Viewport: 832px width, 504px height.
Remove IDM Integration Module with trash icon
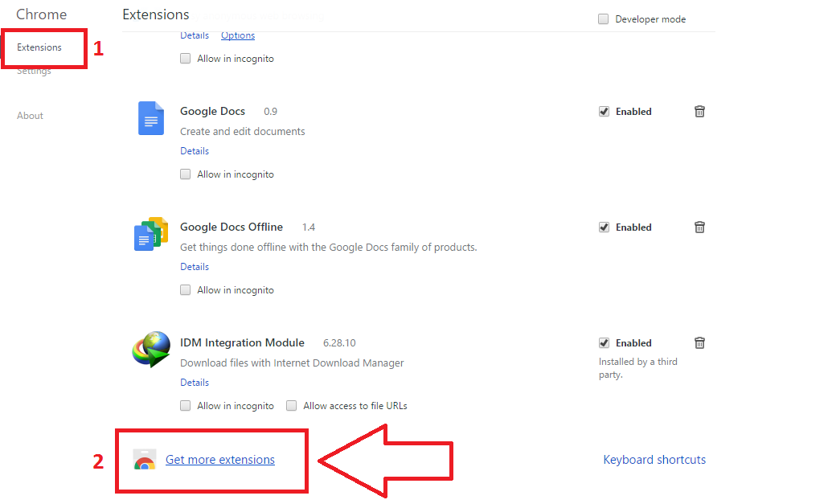pyautogui.click(x=699, y=343)
